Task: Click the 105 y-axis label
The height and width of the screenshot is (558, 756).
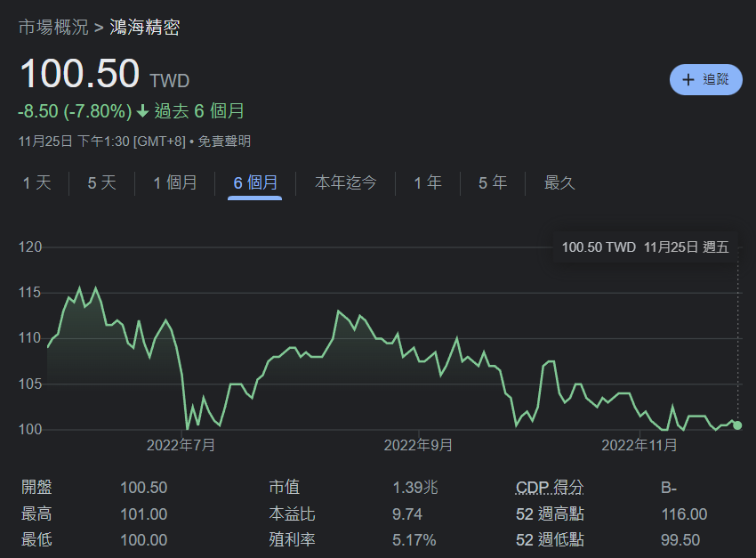Action: tap(30, 384)
